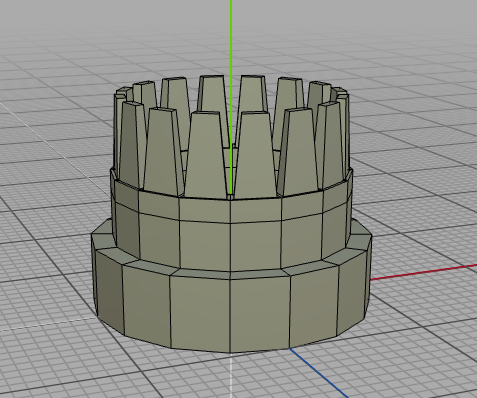Select the red axis line right of the tower
Screen dimensions: 477x398
tap(424, 272)
